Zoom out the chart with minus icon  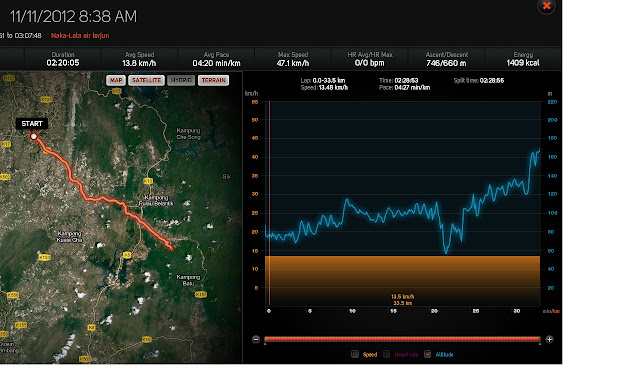pos(256,339)
